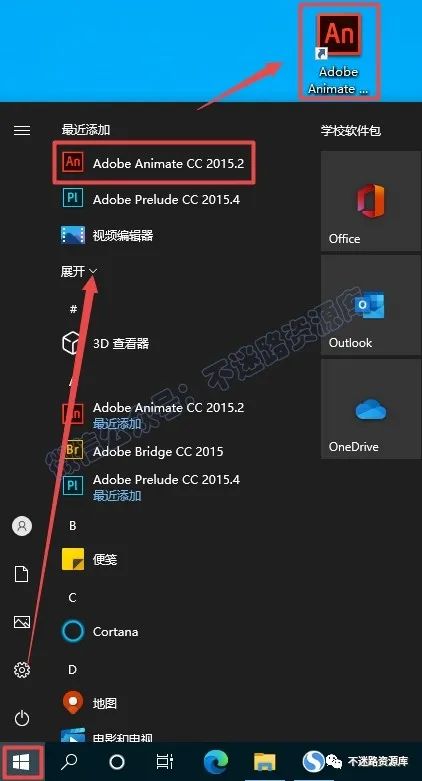The height and width of the screenshot is (781, 422).
Task: Expand the Start menu hamburger navigation
Action: [x=22, y=130]
